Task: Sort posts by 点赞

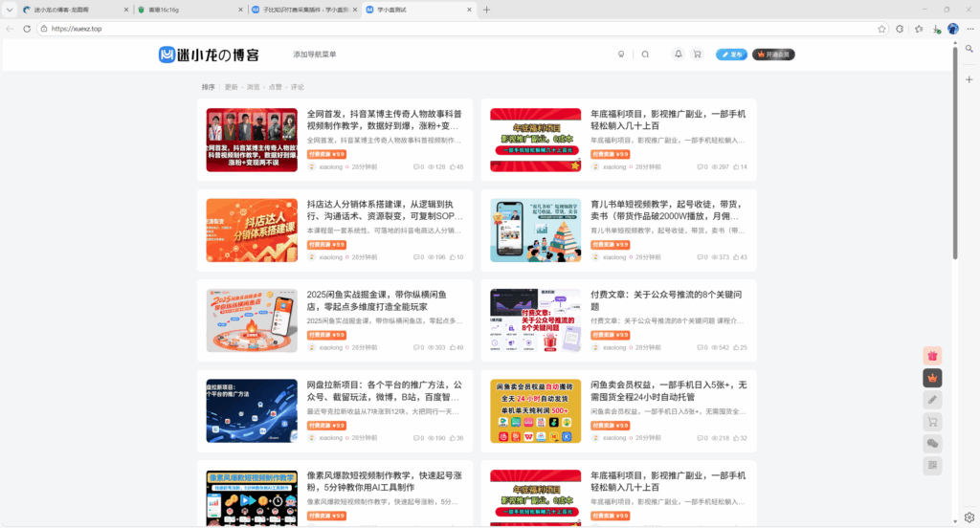Action: tap(275, 87)
